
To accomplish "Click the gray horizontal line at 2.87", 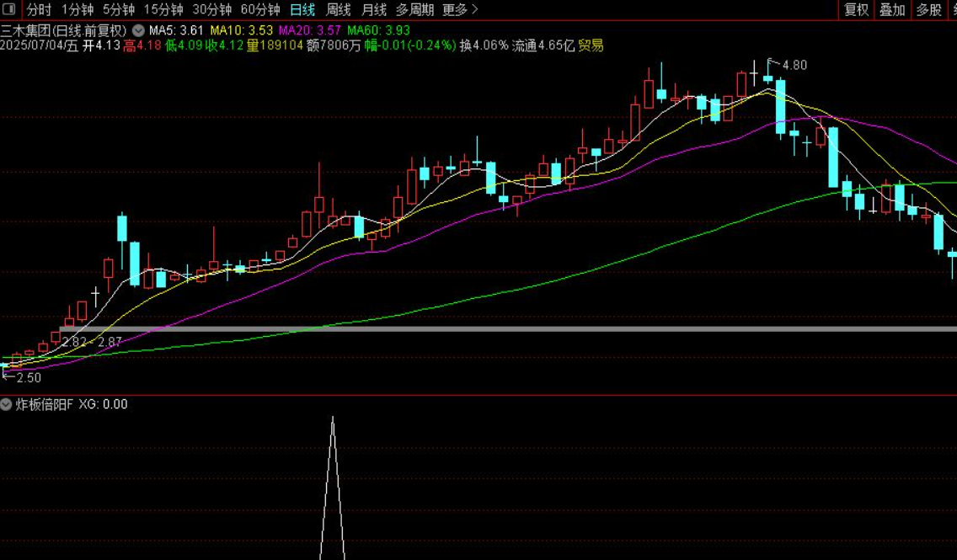I will (x=505, y=328).
